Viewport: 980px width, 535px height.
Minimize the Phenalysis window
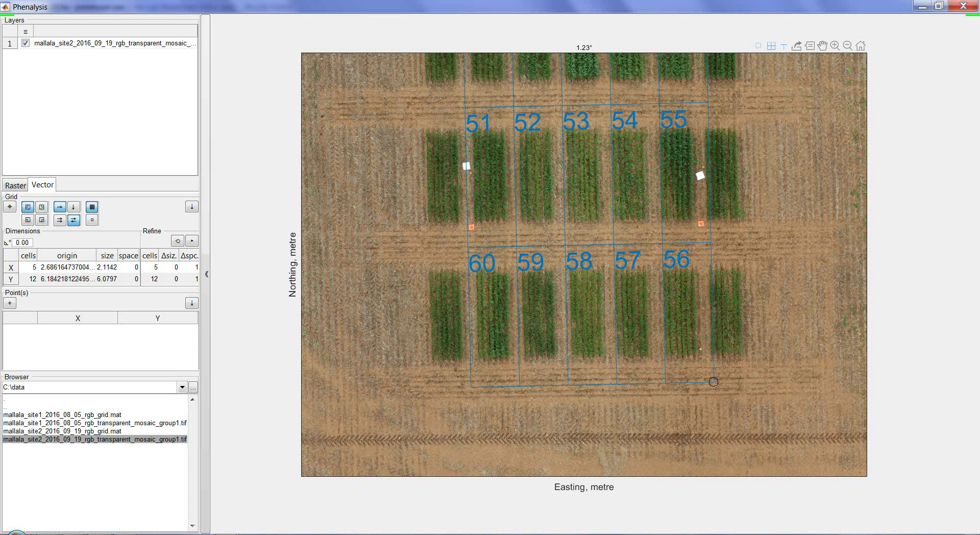point(922,6)
